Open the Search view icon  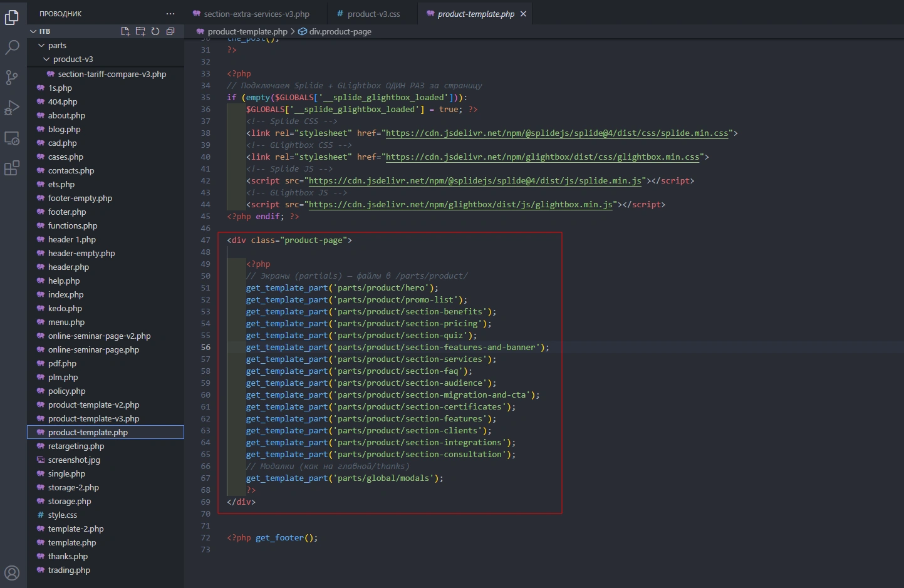(x=12, y=48)
